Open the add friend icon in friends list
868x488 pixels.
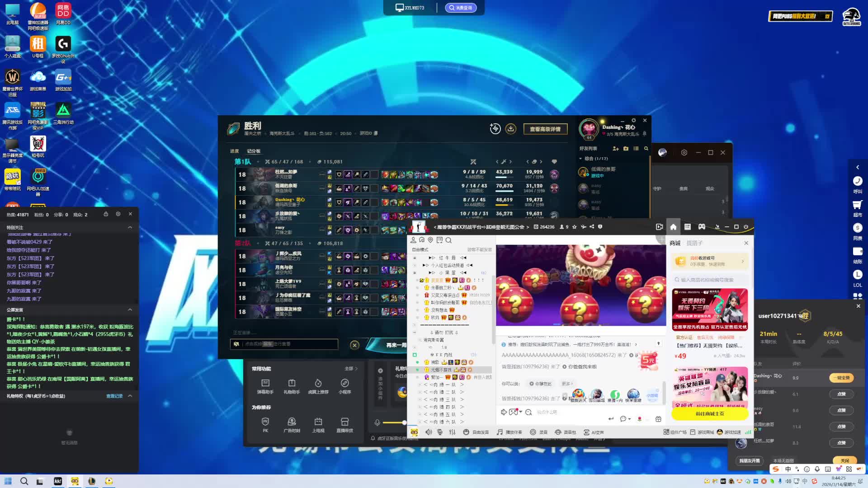tap(615, 149)
